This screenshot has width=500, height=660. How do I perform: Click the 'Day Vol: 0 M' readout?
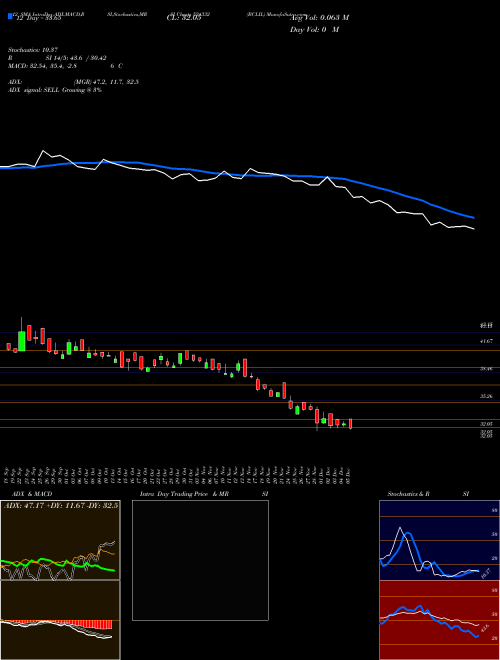[x=314, y=30]
